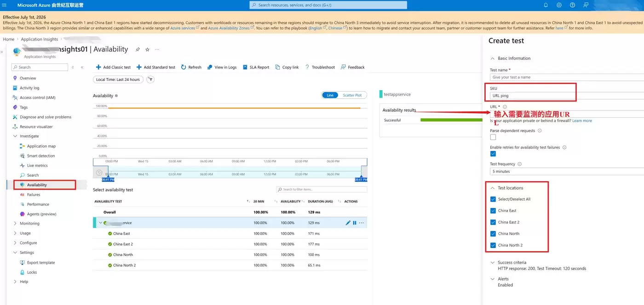Click the info icon beside URL label
This screenshot has height=305, width=644.
click(505, 107)
